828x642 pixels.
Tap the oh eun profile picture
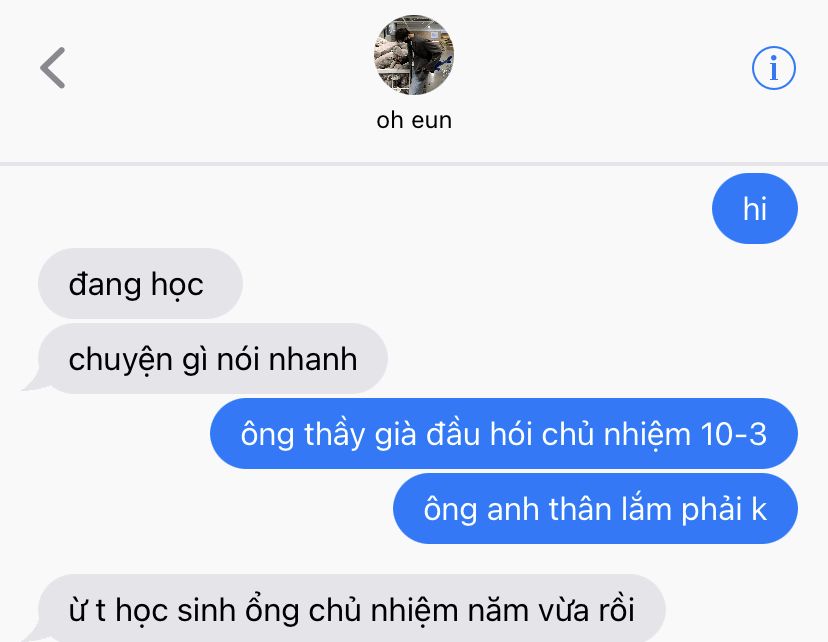point(413,55)
